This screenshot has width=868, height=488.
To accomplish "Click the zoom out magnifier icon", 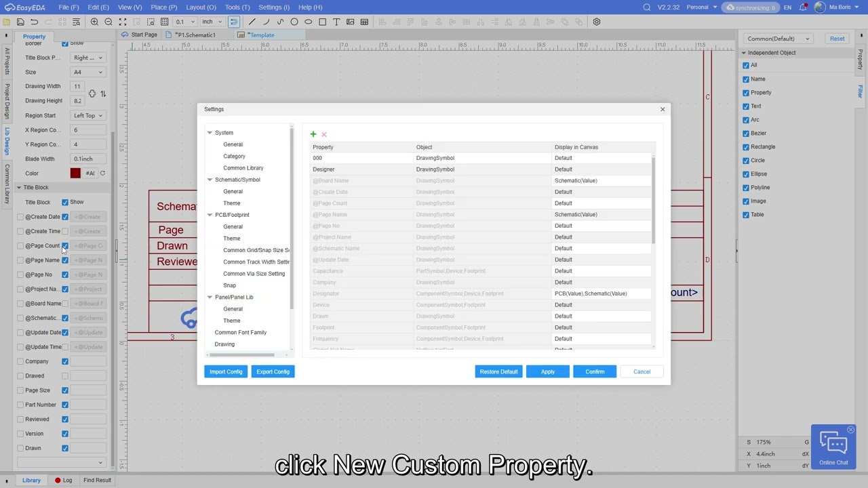I will point(108,22).
